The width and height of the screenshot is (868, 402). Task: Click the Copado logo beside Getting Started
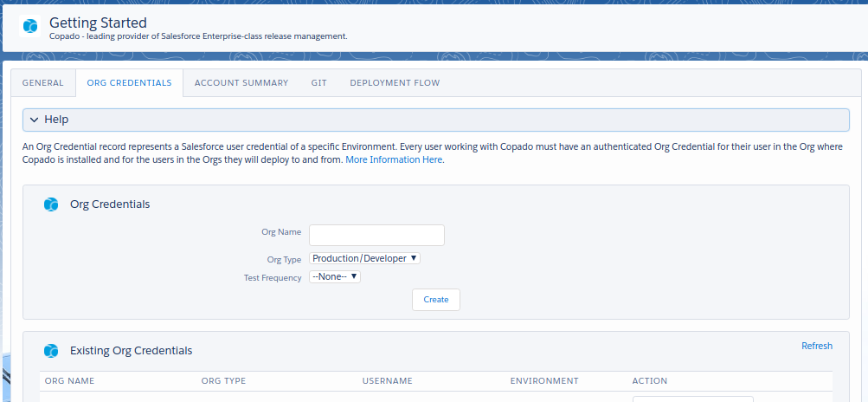click(x=30, y=26)
